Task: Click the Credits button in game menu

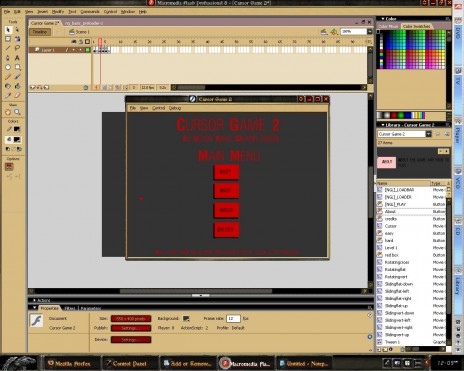Action: pyautogui.click(x=226, y=230)
